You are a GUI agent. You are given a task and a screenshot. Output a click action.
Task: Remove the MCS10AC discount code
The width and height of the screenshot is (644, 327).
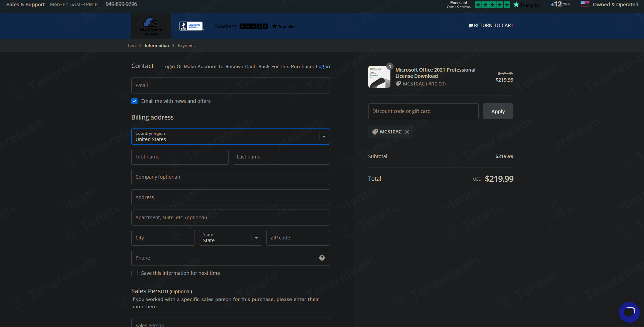[x=407, y=132]
